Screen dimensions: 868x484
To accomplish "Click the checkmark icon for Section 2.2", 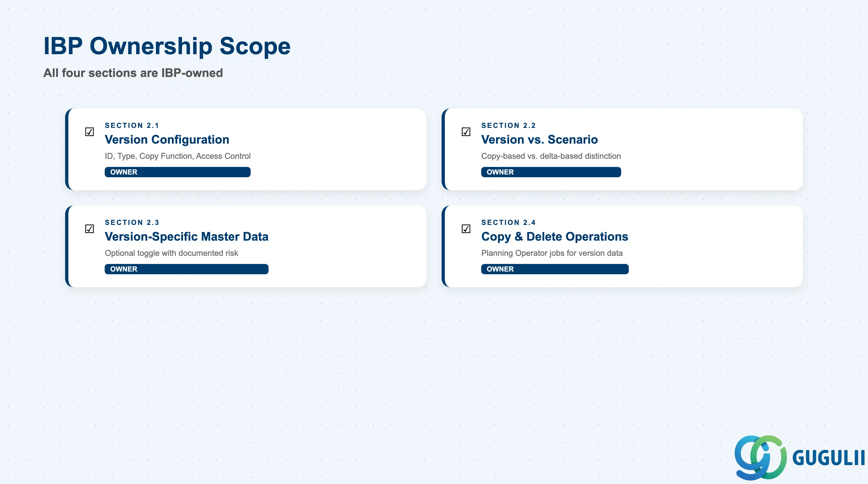I will 466,132.
